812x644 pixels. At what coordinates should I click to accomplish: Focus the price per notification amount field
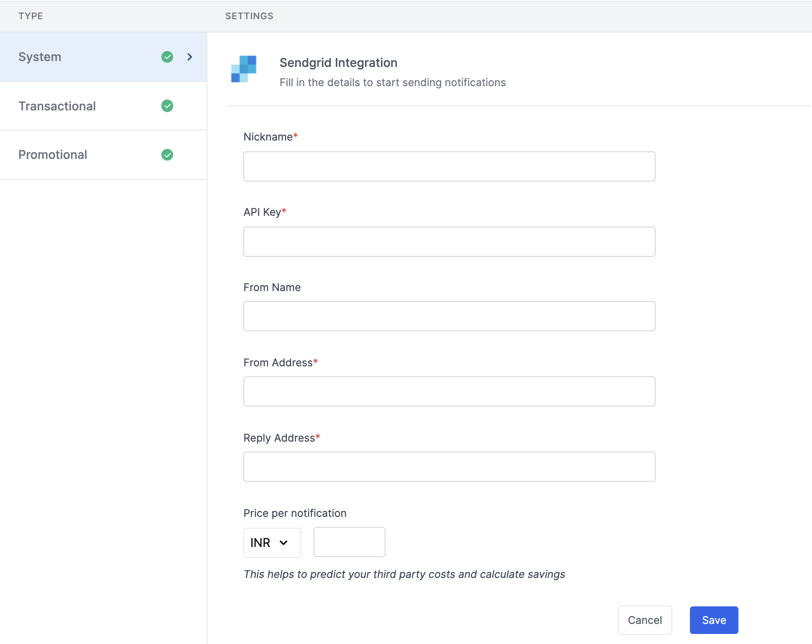point(349,542)
